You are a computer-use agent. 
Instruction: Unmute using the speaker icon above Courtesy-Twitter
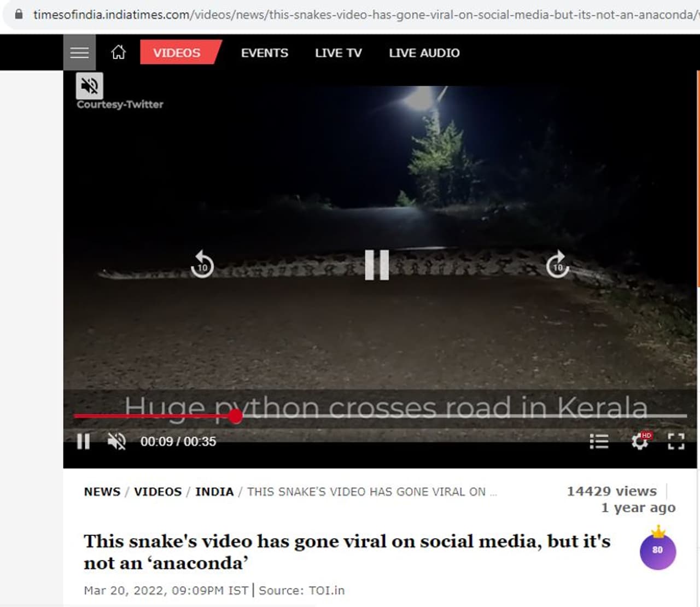(x=89, y=85)
